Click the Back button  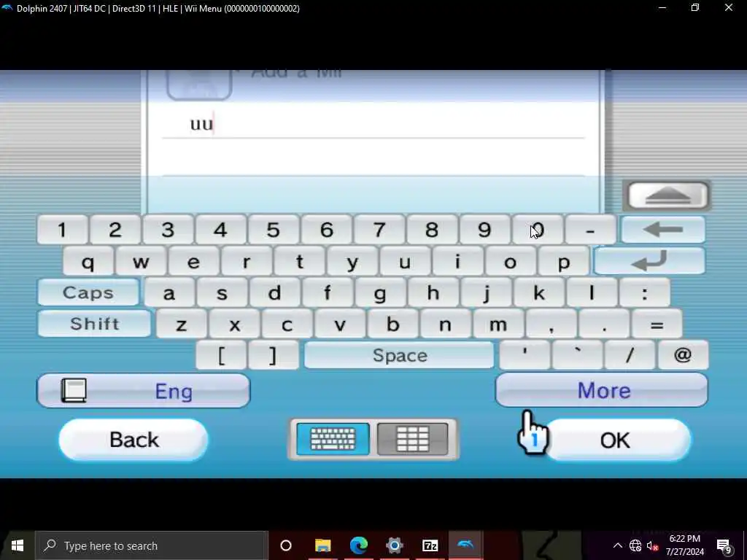coord(133,439)
